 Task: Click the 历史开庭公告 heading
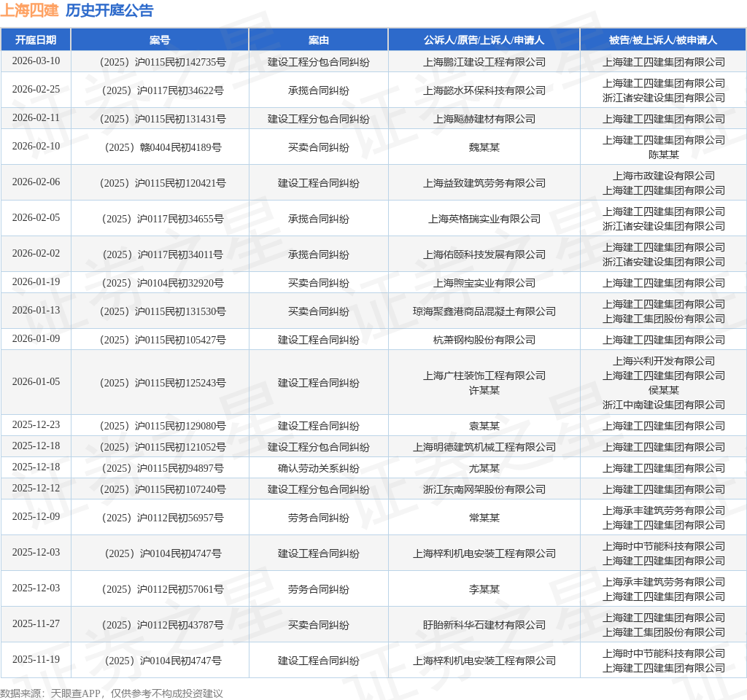pos(109,10)
